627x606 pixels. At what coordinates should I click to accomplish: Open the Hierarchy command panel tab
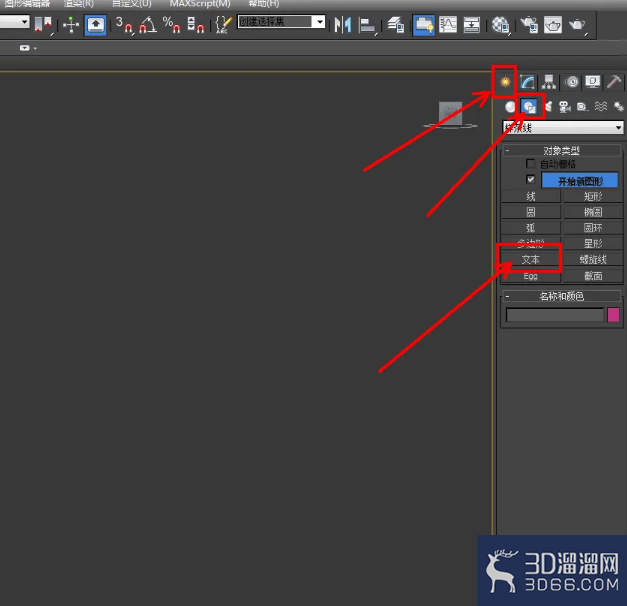tap(549, 82)
